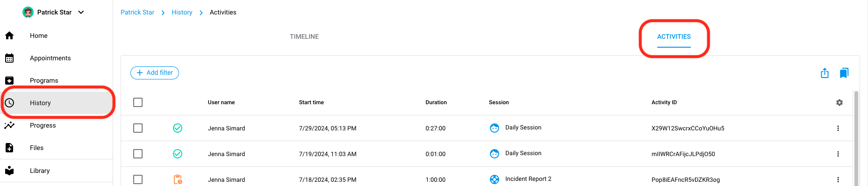Click the Files document icon
Viewport: 868px width, 186px height.
click(9, 148)
